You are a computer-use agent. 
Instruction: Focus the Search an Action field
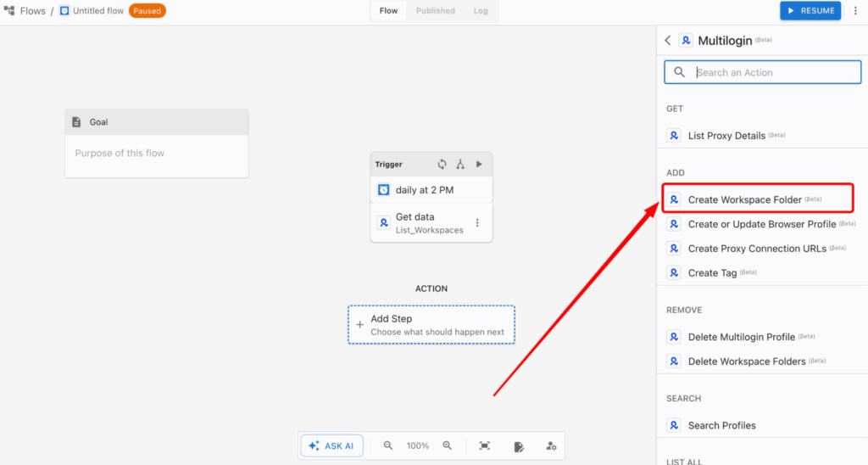[763, 72]
